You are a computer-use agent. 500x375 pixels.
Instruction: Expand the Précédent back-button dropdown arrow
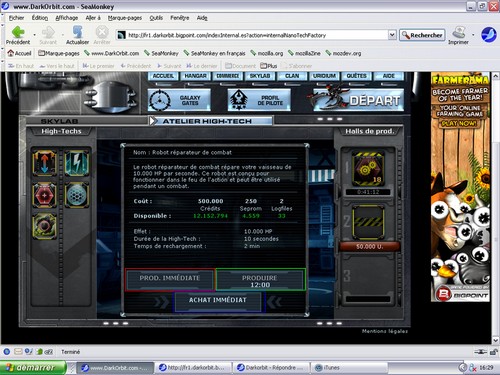[x=34, y=35]
